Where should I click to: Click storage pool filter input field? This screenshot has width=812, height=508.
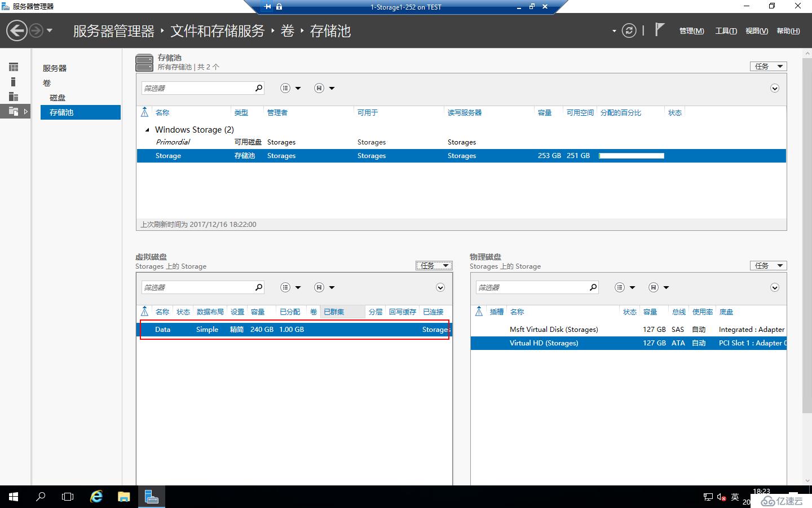click(197, 88)
